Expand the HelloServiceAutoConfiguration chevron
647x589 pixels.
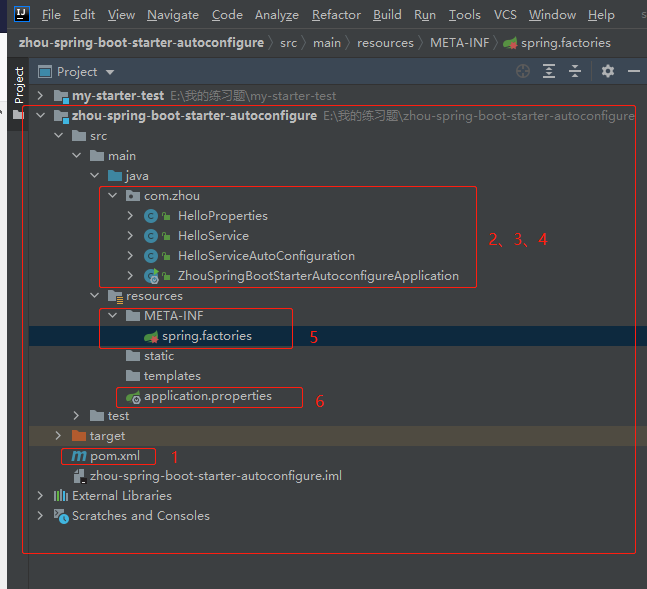pyautogui.click(x=130, y=255)
